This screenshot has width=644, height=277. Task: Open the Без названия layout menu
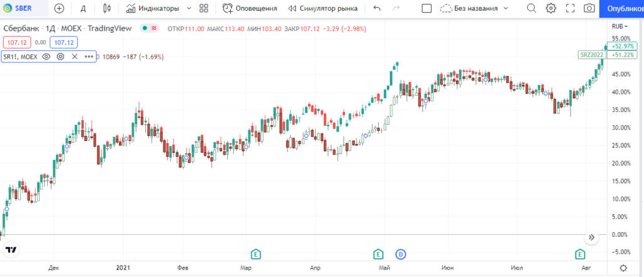(481, 8)
